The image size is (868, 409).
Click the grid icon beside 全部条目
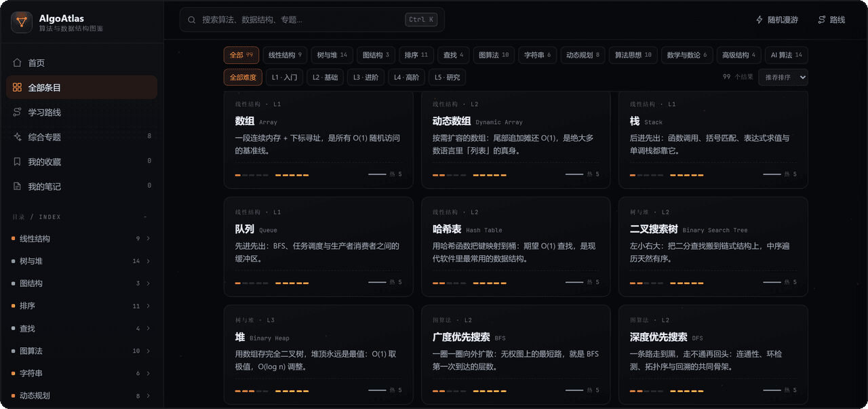[x=18, y=87]
